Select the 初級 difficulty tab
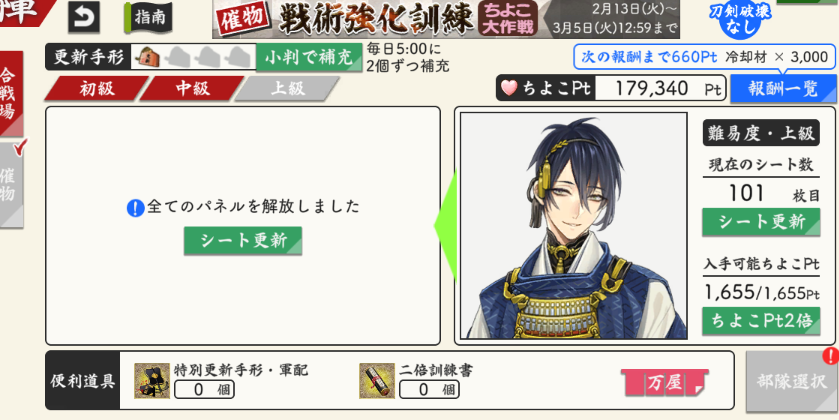This screenshot has width=839, height=420. (96, 89)
